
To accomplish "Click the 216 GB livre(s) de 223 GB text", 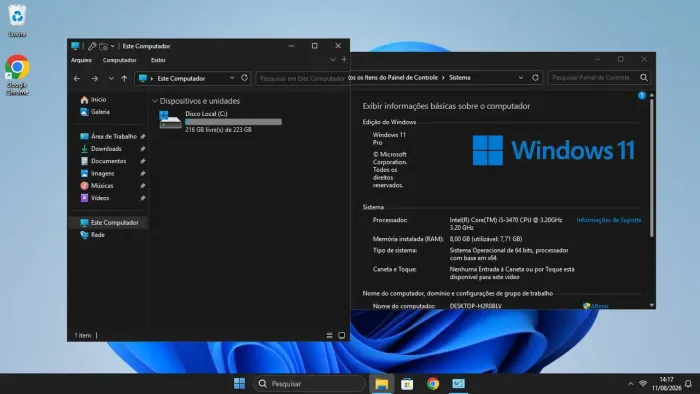I will (218, 130).
